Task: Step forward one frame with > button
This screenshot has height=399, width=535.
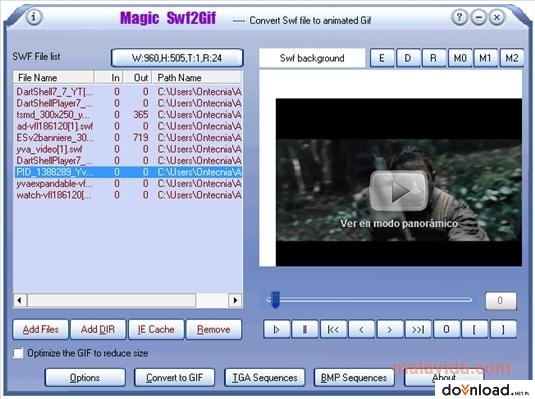Action: tap(390, 329)
